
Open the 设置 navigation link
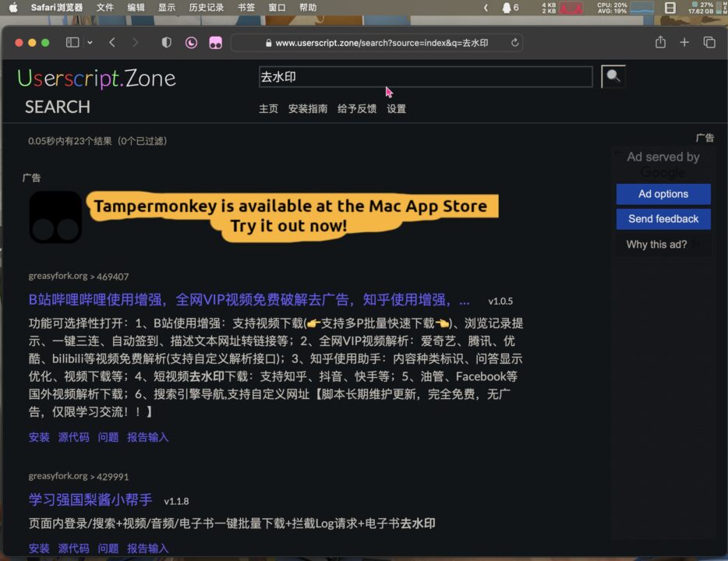[x=396, y=108]
